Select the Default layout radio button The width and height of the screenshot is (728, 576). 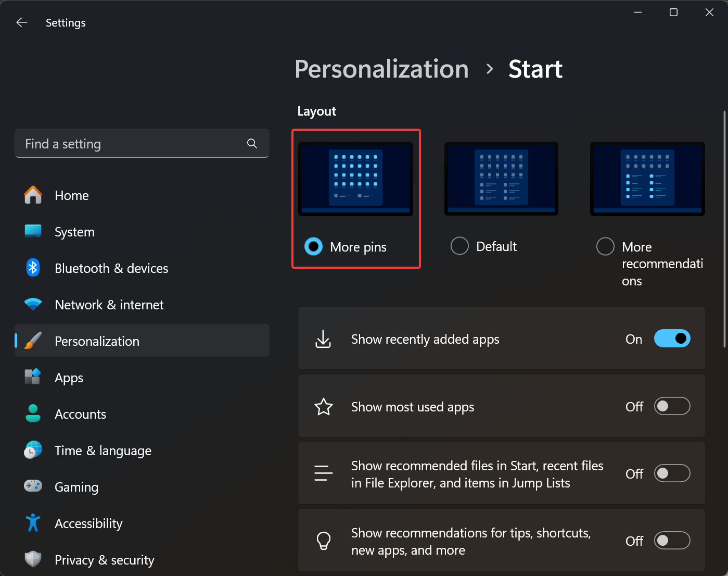coord(459,246)
